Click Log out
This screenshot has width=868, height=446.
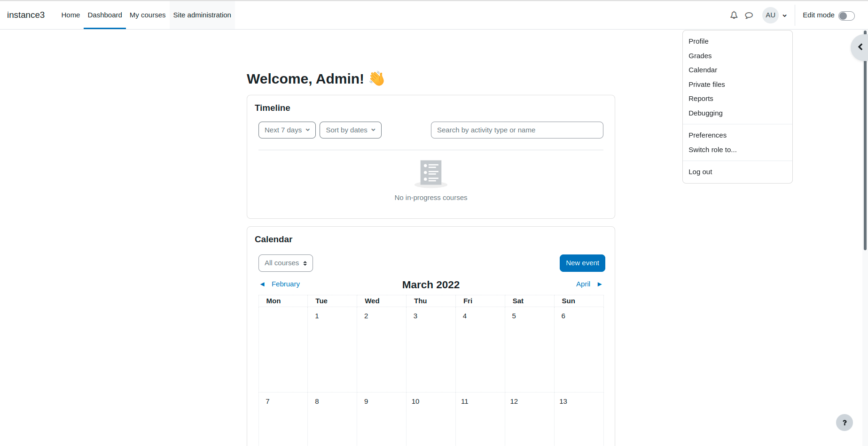[x=737, y=172]
